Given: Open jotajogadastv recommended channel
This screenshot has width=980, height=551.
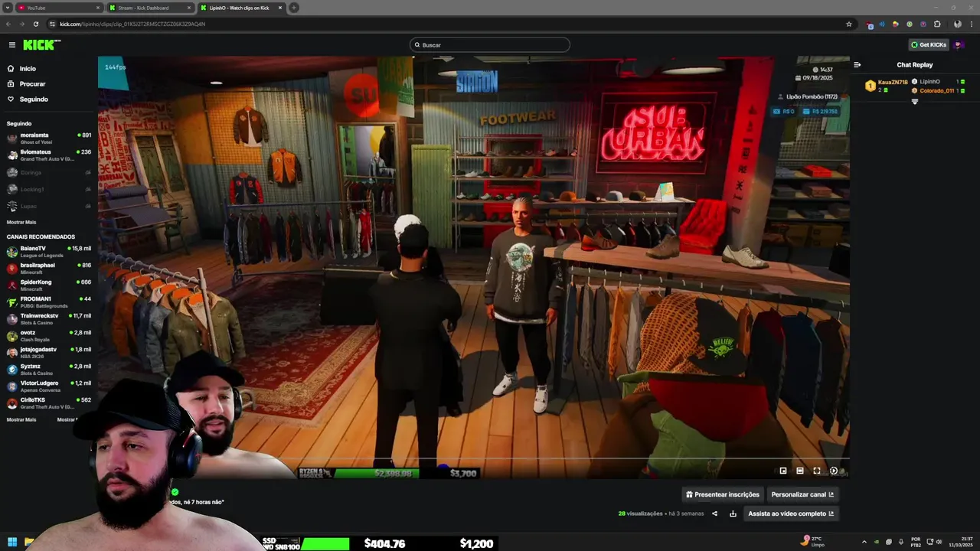Looking at the screenshot, I should click(x=49, y=352).
